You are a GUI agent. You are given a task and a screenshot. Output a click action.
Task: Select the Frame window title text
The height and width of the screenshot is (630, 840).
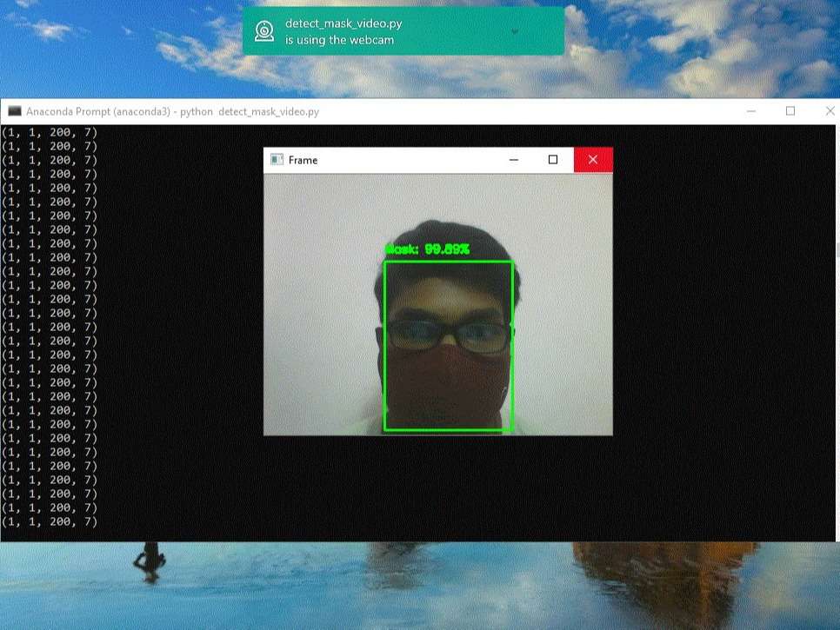pos(303,160)
